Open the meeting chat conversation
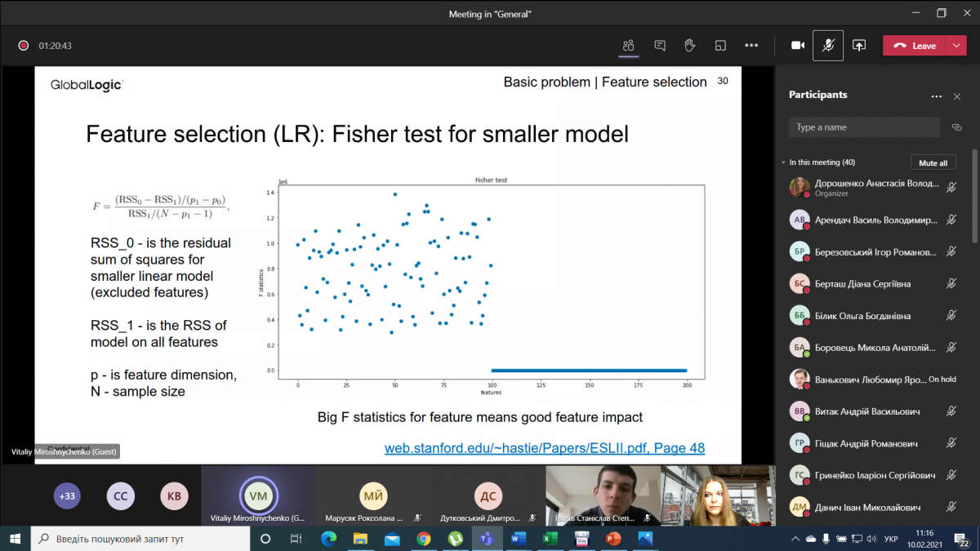The height and width of the screenshot is (551, 980). pos(660,46)
